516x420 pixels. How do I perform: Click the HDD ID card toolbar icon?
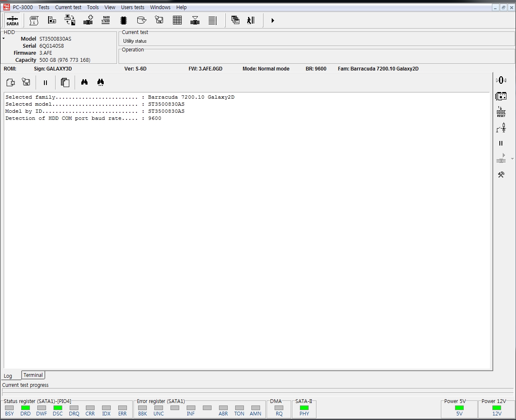(52, 20)
